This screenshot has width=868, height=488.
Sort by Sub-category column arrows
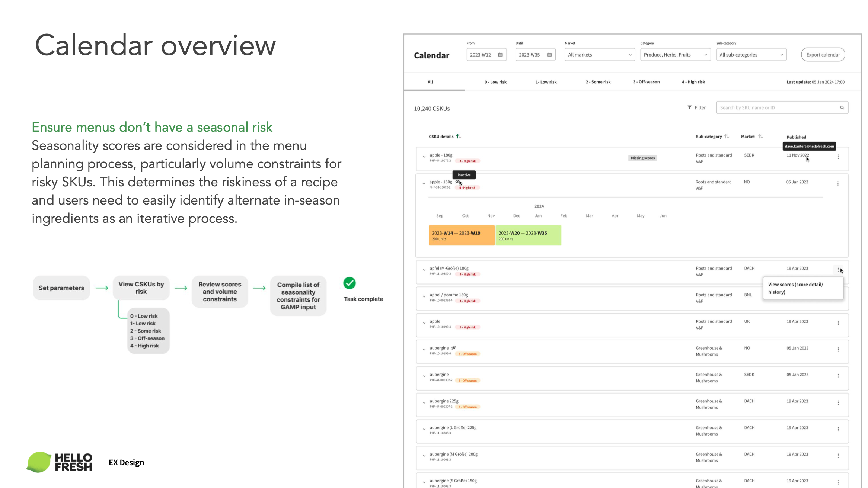click(x=727, y=137)
